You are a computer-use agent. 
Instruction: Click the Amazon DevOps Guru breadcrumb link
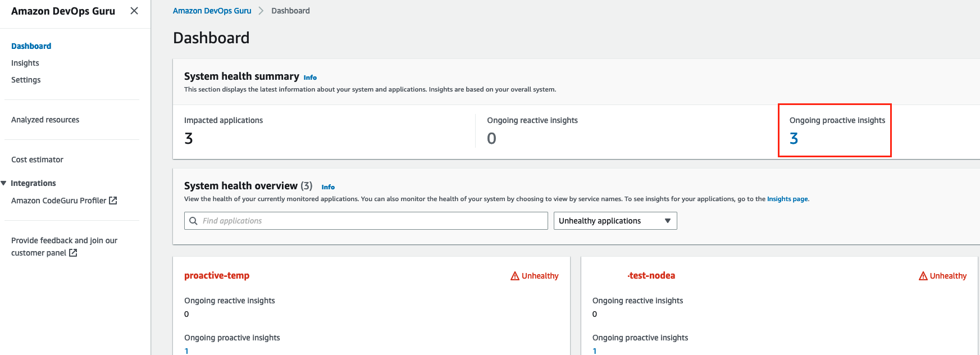point(212,11)
